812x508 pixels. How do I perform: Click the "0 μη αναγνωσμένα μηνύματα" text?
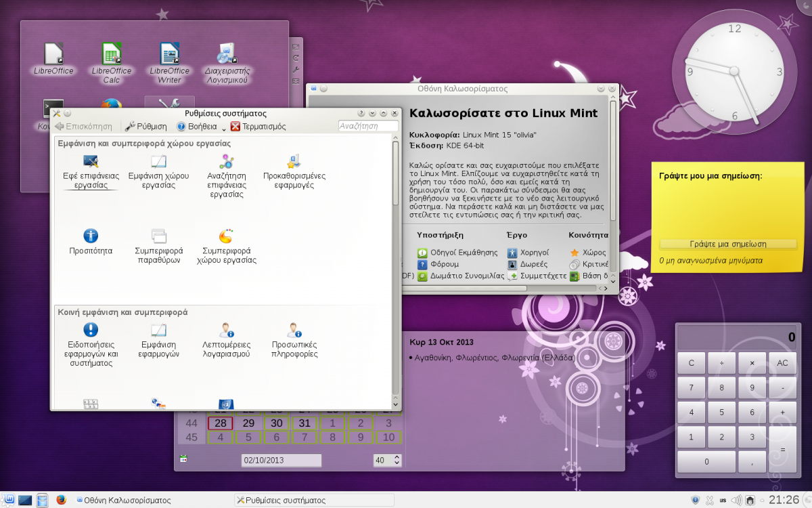pyautogui.click(x=710, y=260)
